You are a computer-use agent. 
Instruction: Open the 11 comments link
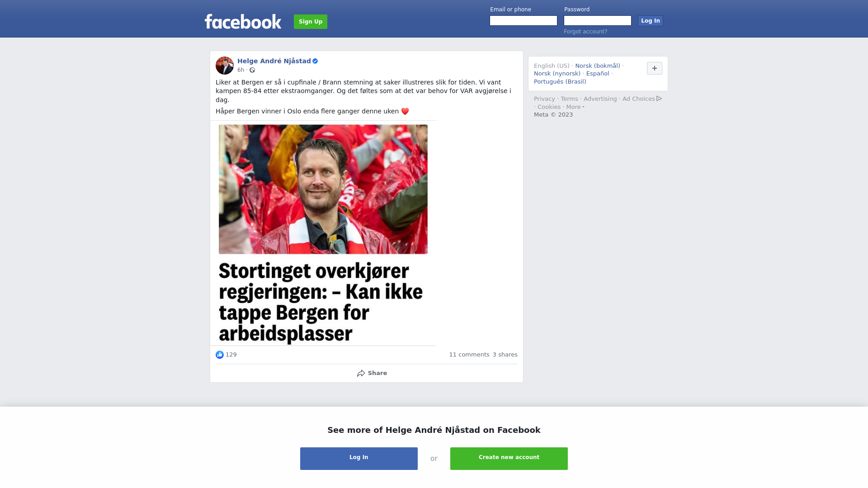[469, 355]
